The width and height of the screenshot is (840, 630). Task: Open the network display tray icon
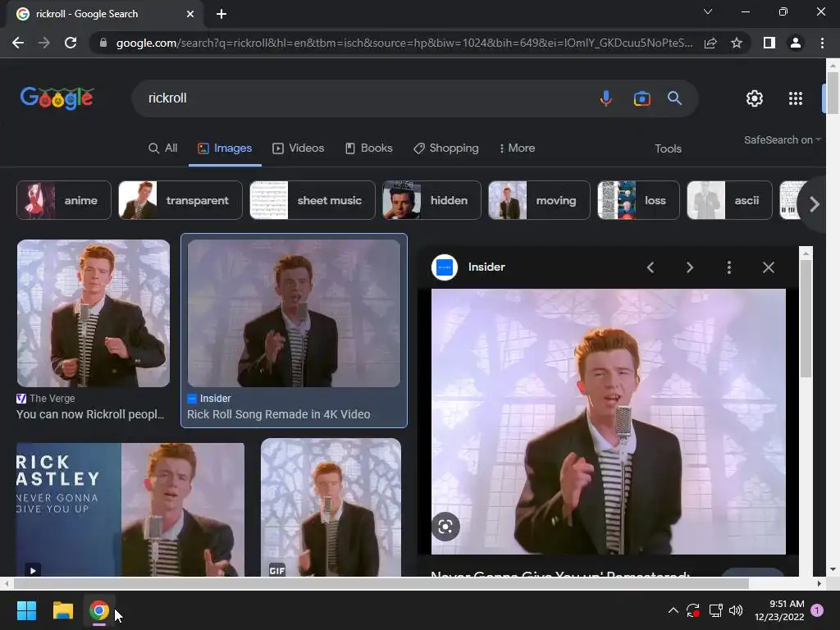715,610
